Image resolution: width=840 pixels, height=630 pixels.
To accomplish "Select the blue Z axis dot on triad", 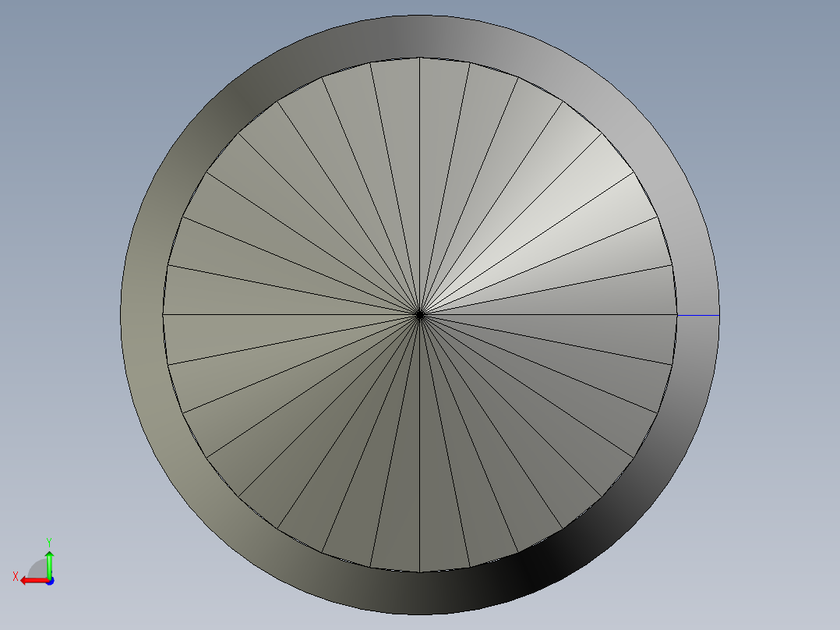I will [49, 581].
